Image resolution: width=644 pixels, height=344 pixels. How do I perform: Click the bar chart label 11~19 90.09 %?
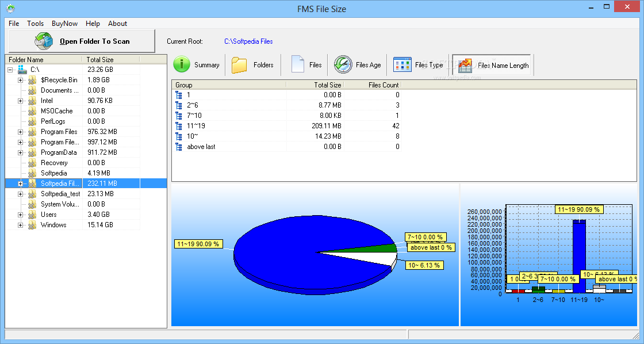coord(578,209)
